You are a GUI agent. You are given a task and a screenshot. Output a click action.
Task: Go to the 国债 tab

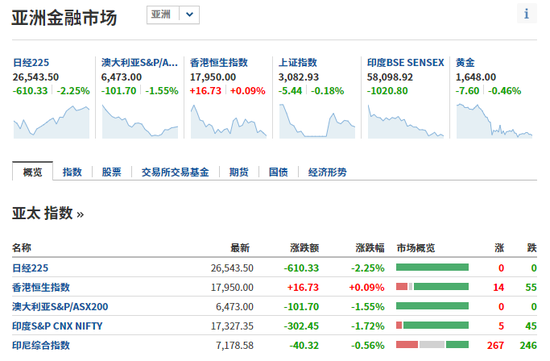278,172
